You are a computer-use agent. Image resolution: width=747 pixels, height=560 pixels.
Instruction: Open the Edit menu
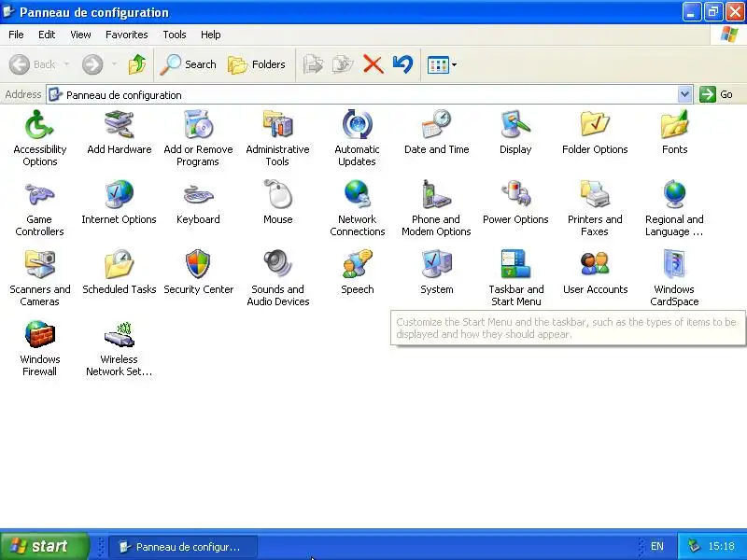click(x=47, y=35)
